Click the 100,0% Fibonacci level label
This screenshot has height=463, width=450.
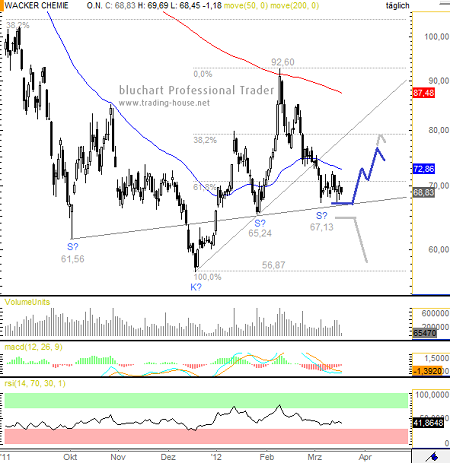click(207, 277)
